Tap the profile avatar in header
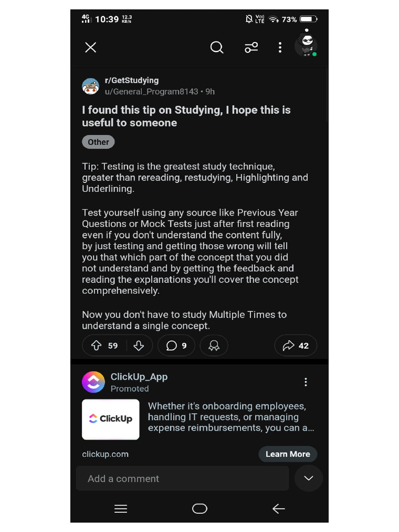399x532 pixels. pos(306,45)
